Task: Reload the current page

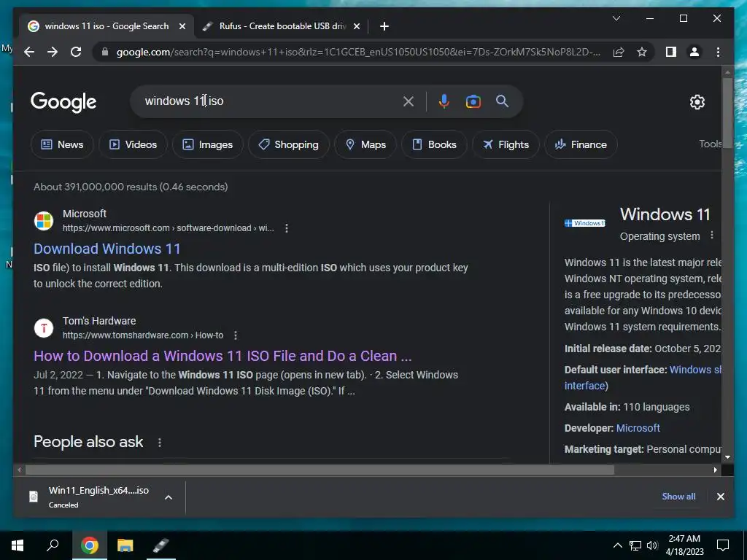Action: [76, 52]
